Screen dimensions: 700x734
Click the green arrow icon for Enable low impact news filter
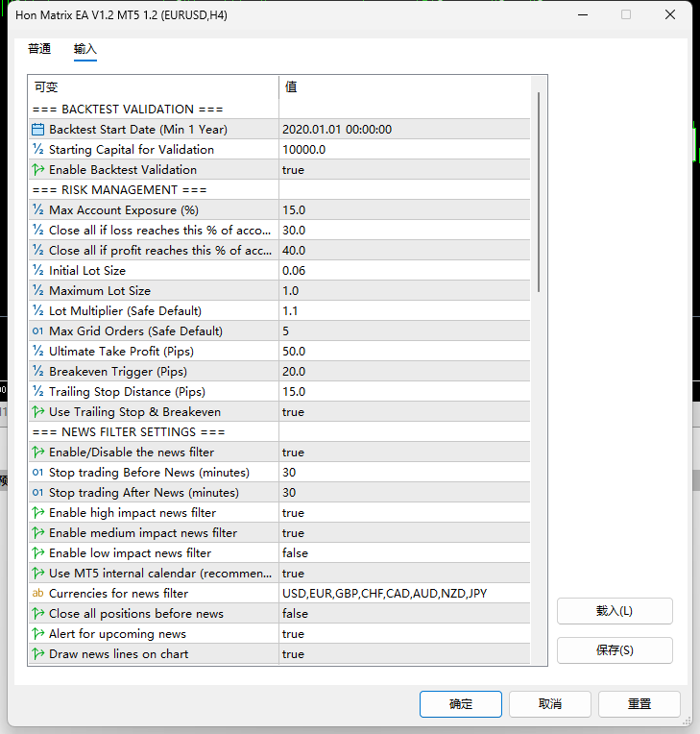(x=37, y=552)
